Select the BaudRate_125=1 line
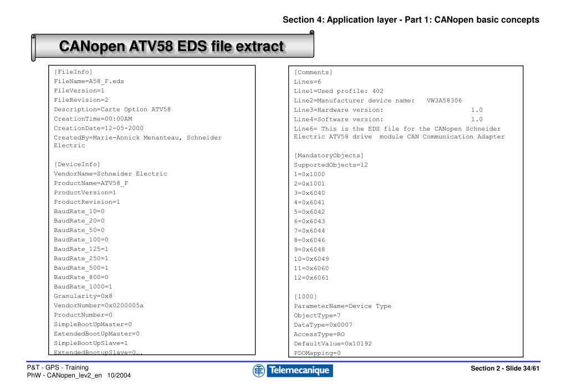This screenshot has height=392, width=567. coord(81,249)
